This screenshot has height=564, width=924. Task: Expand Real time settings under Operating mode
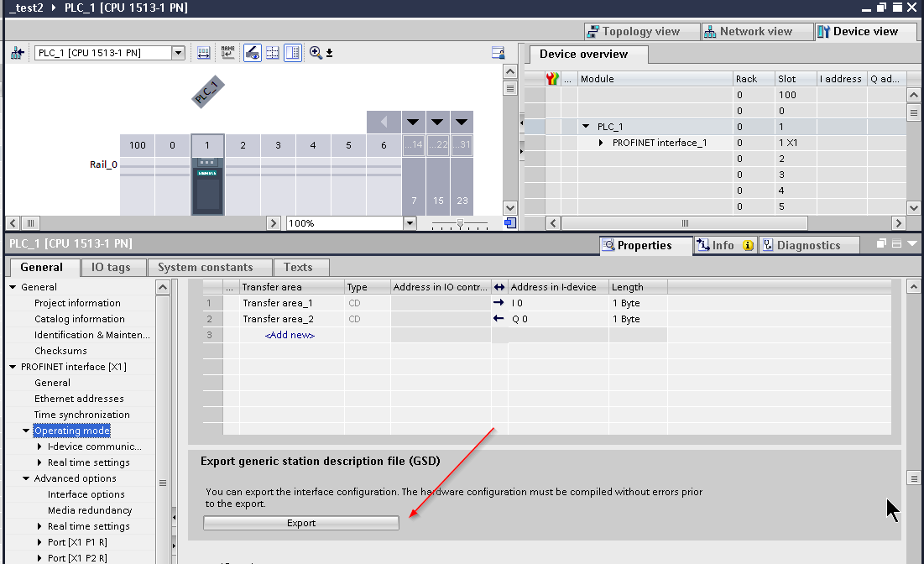[x=39, y=462]
